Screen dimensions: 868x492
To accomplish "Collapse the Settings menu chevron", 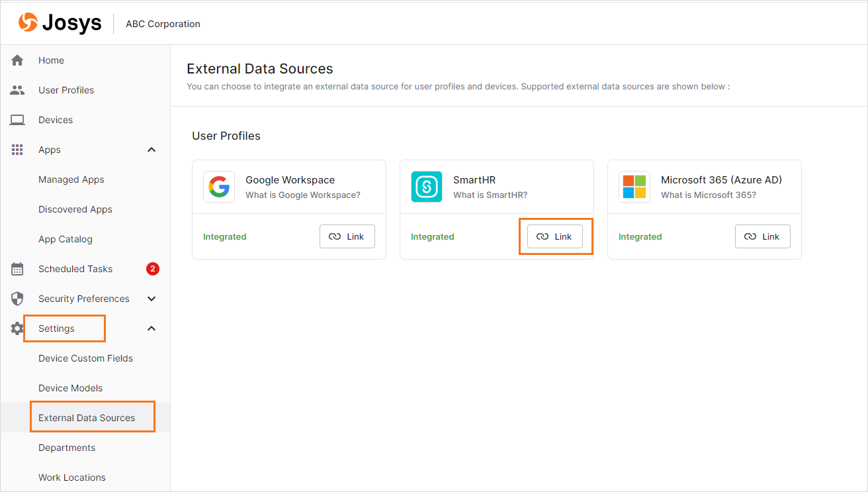I will tap(152, 328).
